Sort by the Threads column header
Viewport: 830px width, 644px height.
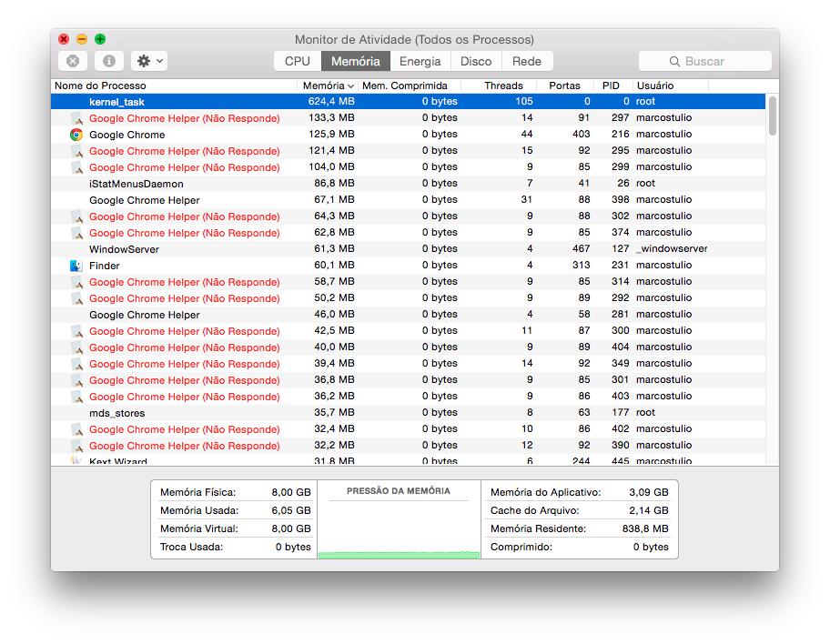pyautogui.click(x=499, y=86)
